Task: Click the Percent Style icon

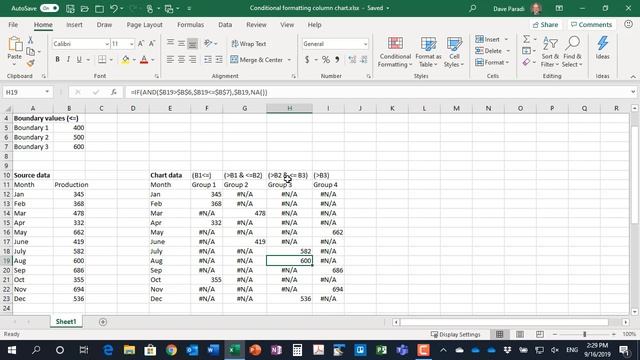Action: (x=326, y=60)
